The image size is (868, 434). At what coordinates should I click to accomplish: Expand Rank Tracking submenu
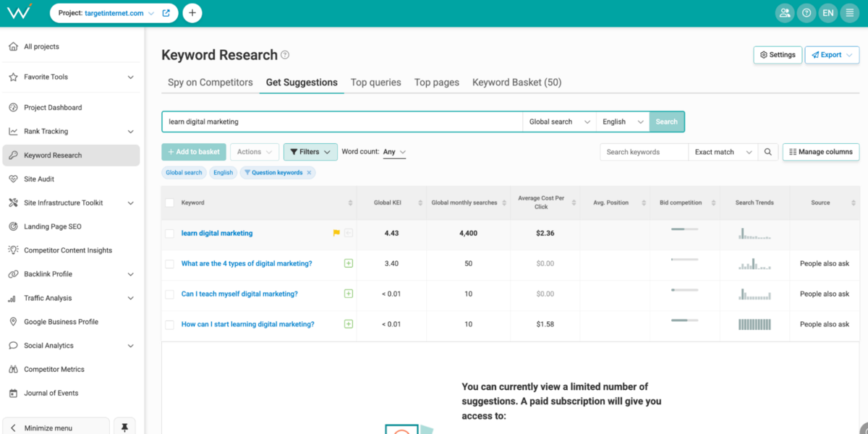click(x=131, y=132)
